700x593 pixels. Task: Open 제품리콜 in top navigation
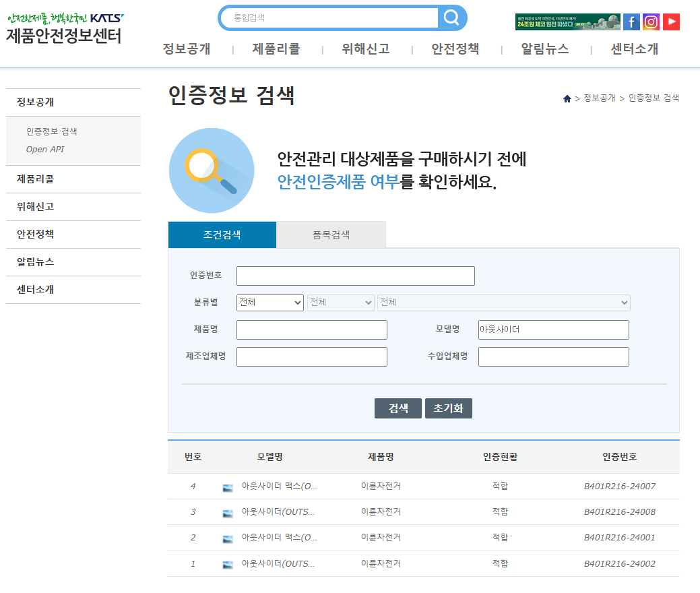click(276, 49)
